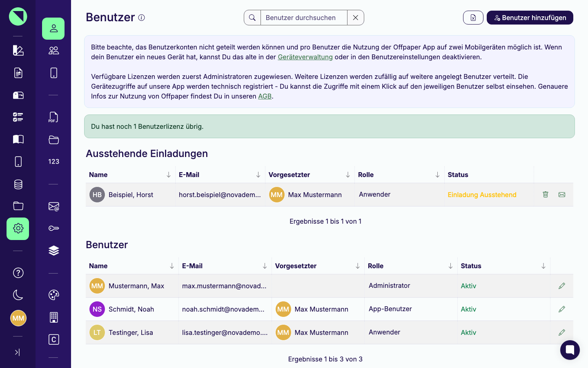Open the color palette theme icon
The height and width of the screenshot is (368, 588).
(53, 295)
